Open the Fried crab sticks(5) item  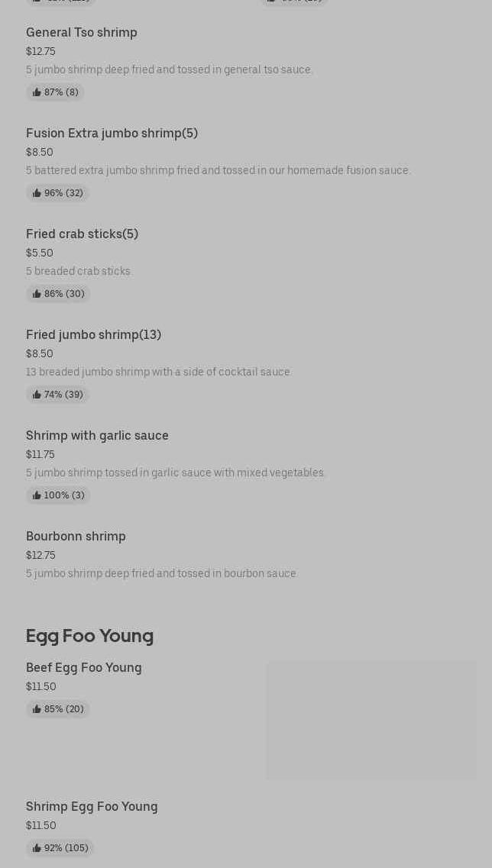tap(82, 234)
